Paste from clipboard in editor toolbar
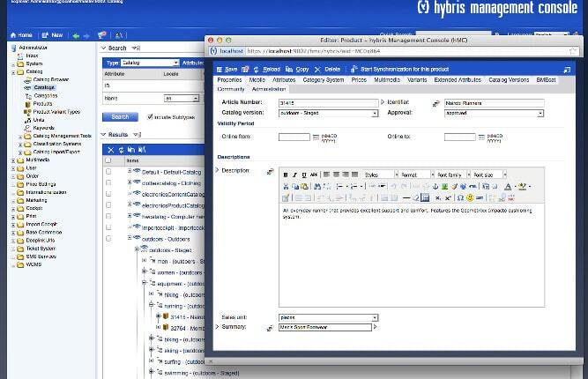This screenshot has width=588, height=379. pyautogui.click(x=304, y=186)
